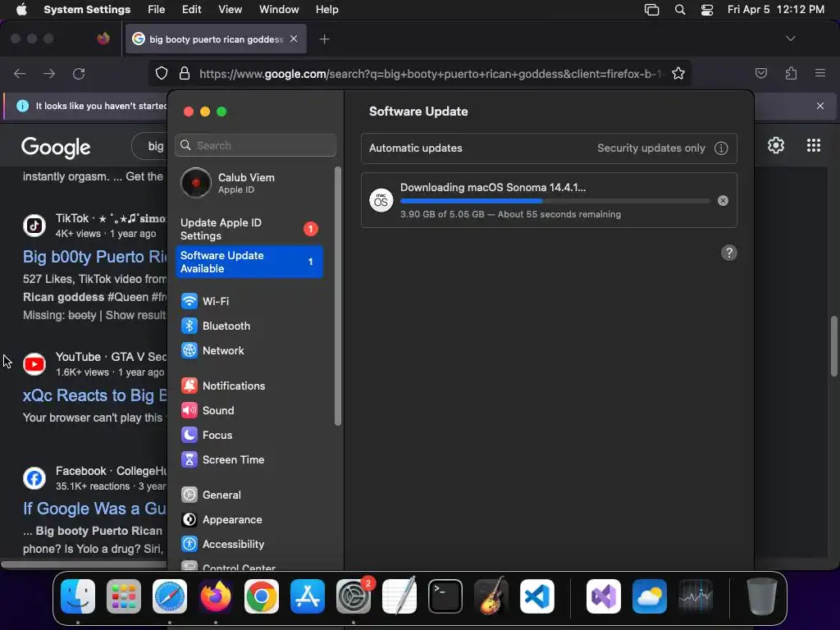Screen dimensions: 840x630
Task: Show site security padlock info
Action: click(x=185, y=74)
